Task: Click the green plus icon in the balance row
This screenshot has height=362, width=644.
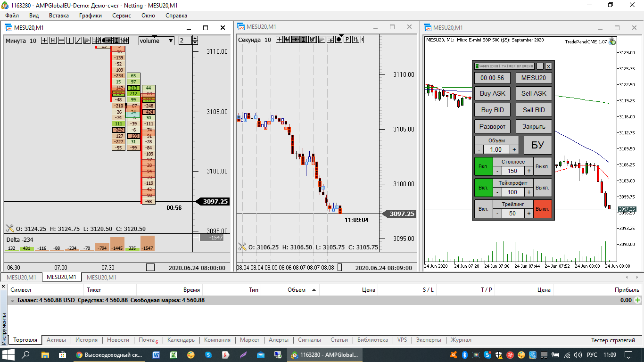Action: pyautogui.click(x=637, y=300)
